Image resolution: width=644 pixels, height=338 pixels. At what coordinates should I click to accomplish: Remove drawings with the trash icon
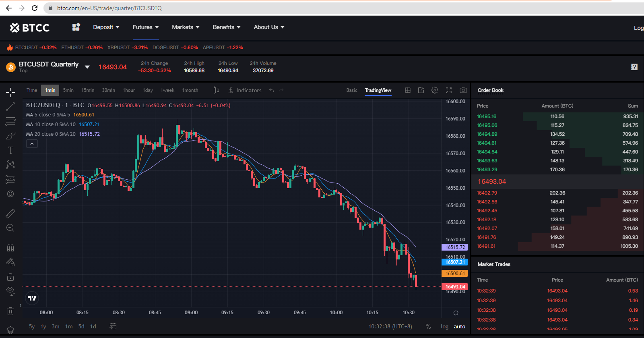10,311
